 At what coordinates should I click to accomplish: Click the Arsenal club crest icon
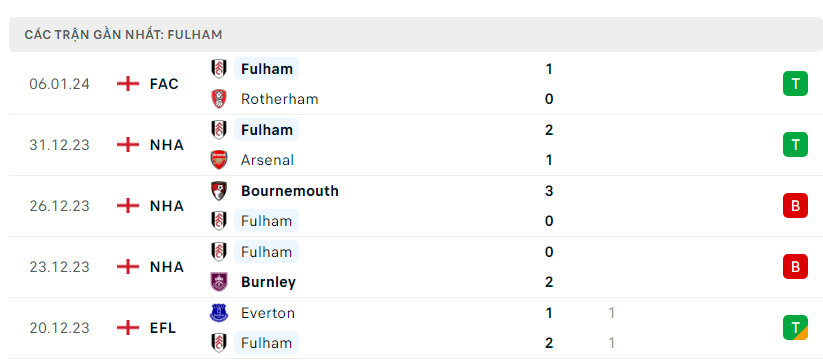point(219,160)
